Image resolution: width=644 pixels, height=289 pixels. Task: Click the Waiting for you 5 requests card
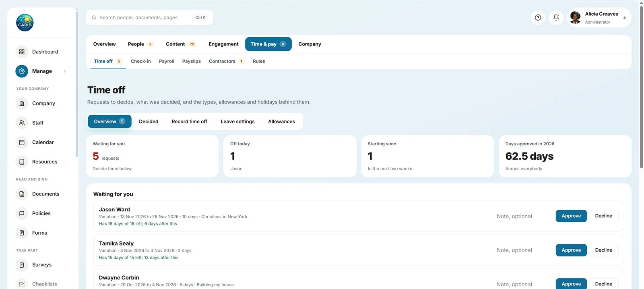(152, 156)
